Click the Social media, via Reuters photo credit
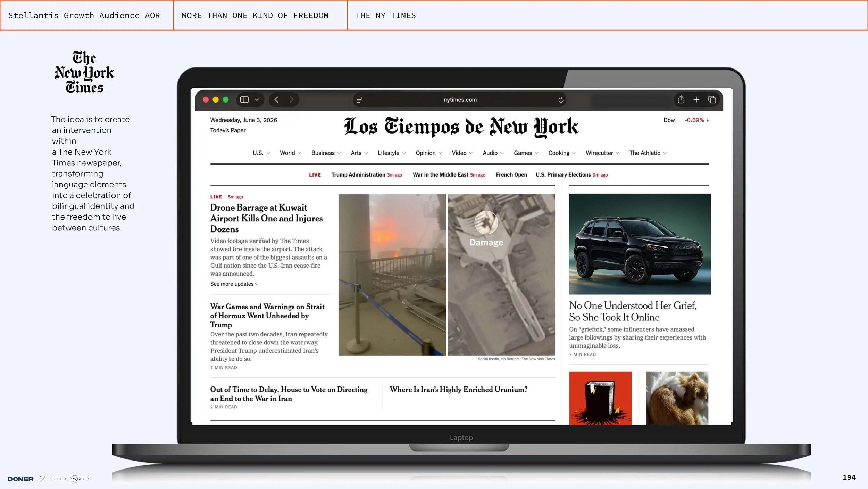This screenshot has height=489, width=868. click(516, 359)
